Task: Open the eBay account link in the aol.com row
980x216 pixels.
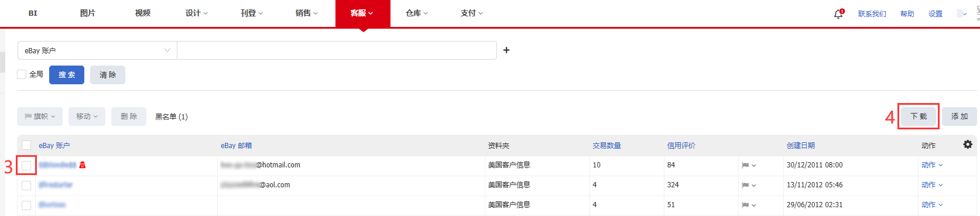Action: coord(56,185)
